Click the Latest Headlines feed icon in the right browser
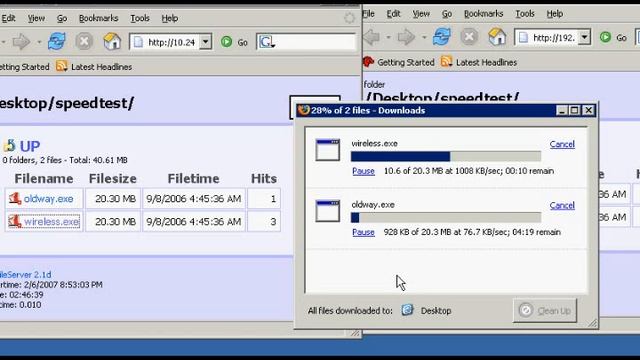This screenshot has height=360, width=640. [x=447, y=62]
